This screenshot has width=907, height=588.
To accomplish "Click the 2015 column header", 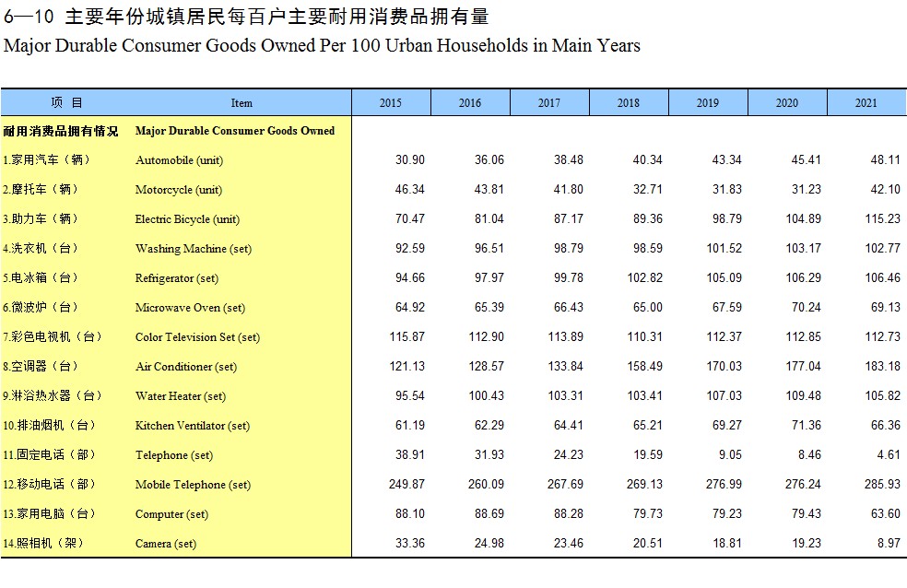I will pos(391,103).
